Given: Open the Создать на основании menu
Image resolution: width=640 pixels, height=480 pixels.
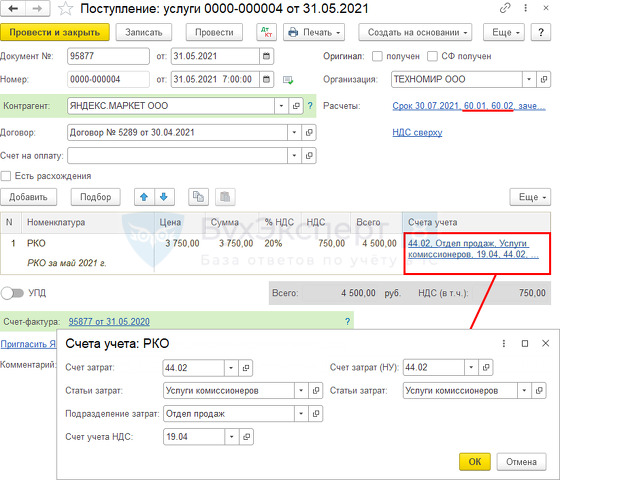Looking at the screenshot, I should click(415, 32).
